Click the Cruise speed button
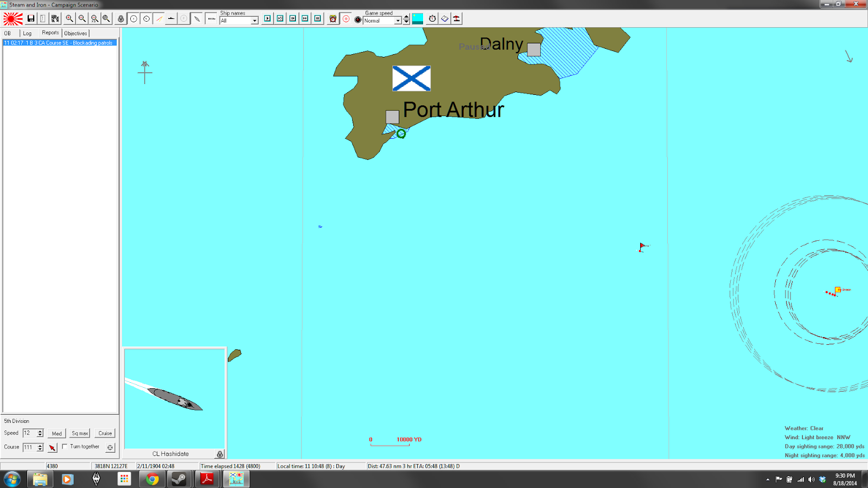868x488 pixels. 105,433
